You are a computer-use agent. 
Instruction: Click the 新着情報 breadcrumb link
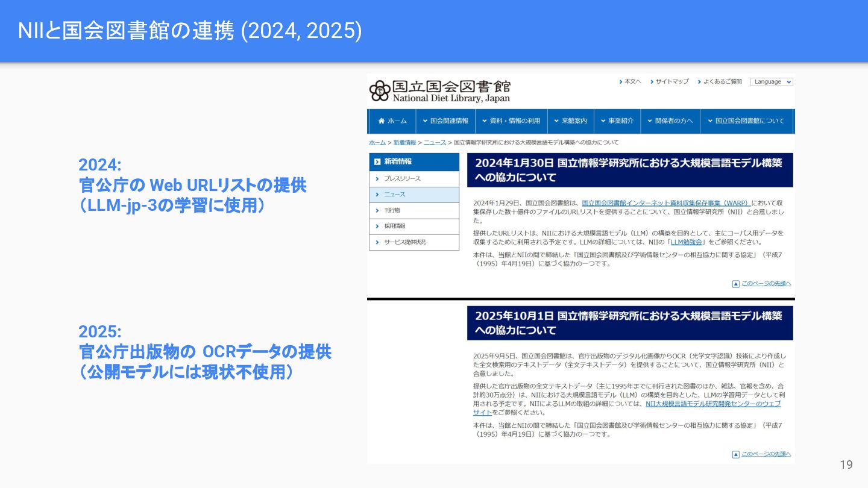(404, 143)
